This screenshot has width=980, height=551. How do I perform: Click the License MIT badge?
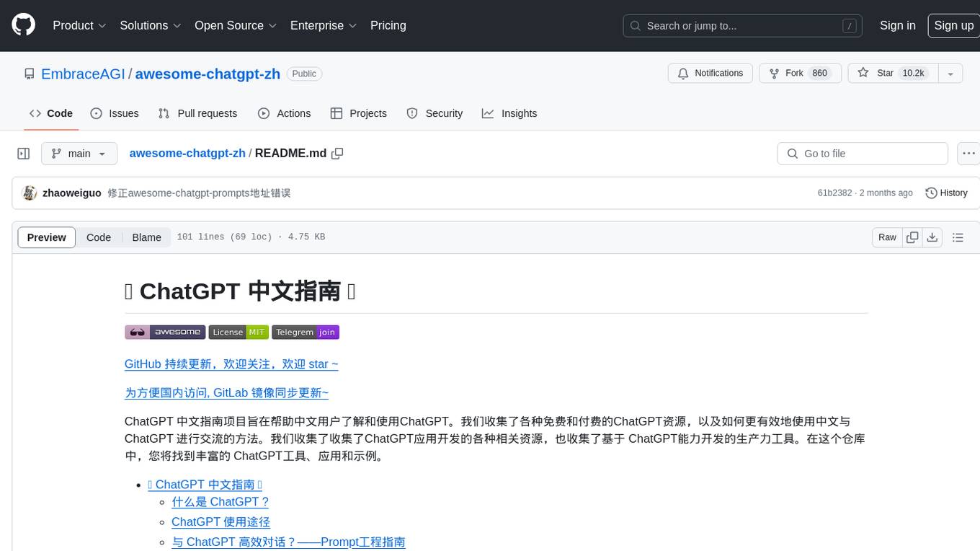pos(239,332)
